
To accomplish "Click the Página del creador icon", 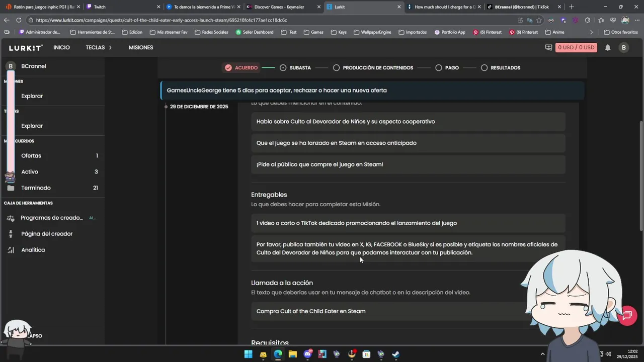I will [x=11, y=234].
